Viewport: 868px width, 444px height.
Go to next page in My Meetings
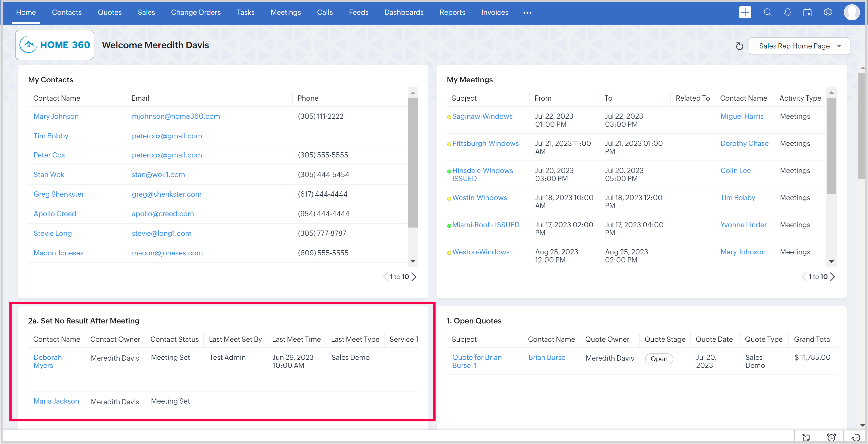(x=833, y=277)
